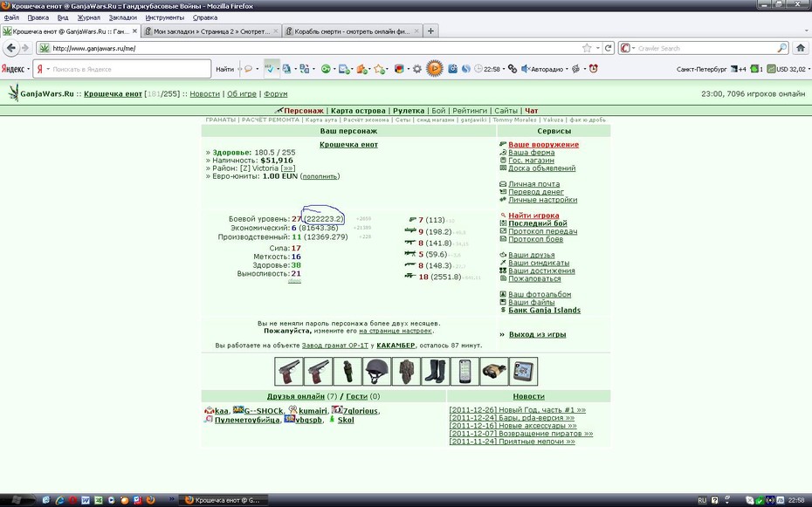Open news Новый Год, часть #1
The width and height of the screenshot is (812, 507).
click(x=518, y=410)
